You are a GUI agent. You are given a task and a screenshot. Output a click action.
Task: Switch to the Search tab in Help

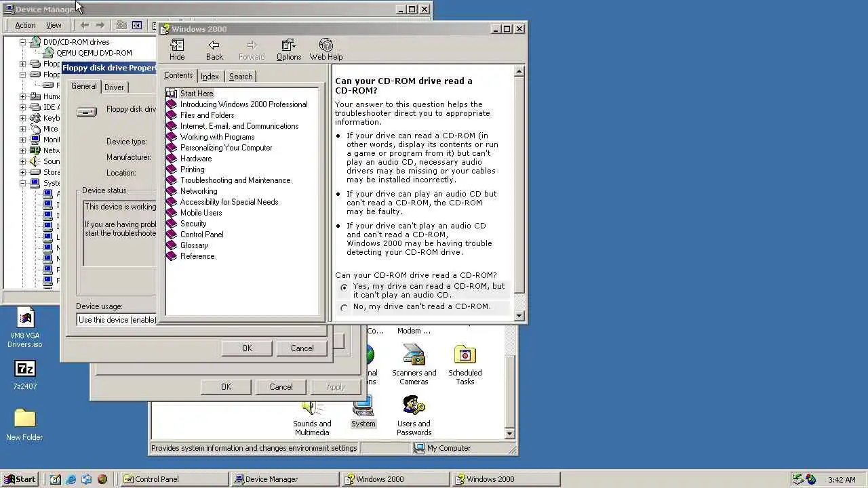click(x=241, y=77)
